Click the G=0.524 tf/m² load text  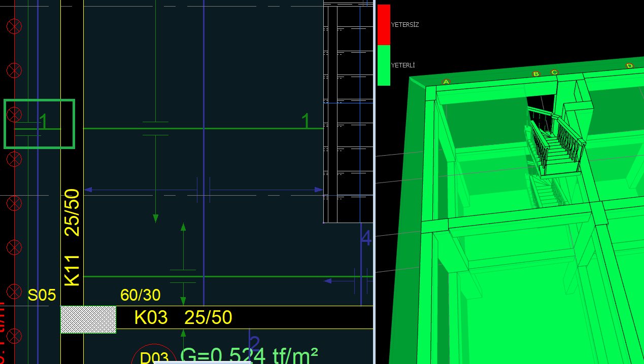pyautogui.click(x=249, y=355)
